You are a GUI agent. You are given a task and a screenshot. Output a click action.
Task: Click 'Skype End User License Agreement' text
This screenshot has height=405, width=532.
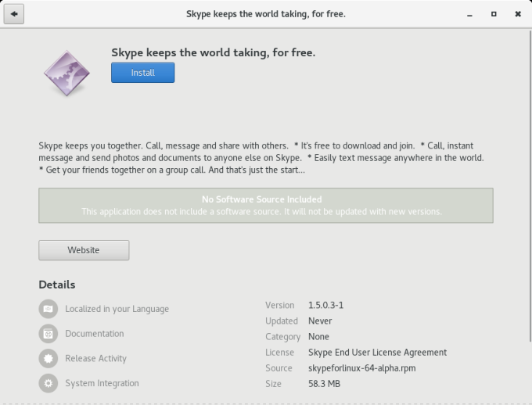click(x=377, y=353)
